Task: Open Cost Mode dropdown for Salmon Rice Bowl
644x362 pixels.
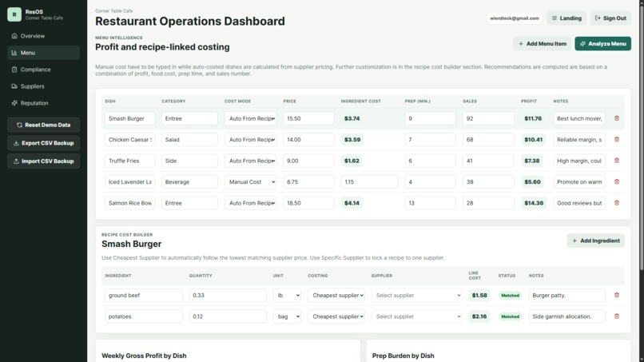Action: [250, 203]
